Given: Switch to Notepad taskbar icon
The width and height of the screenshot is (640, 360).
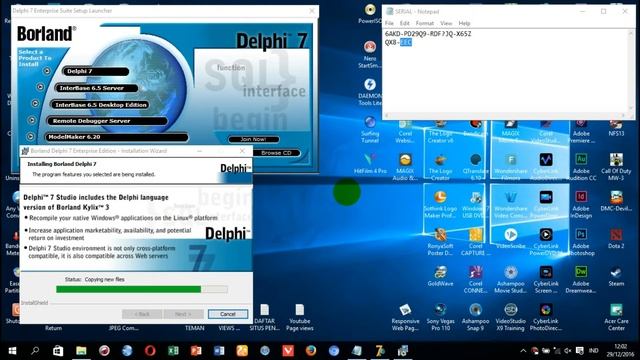Looking at the screenshot, I should (357, 351).
